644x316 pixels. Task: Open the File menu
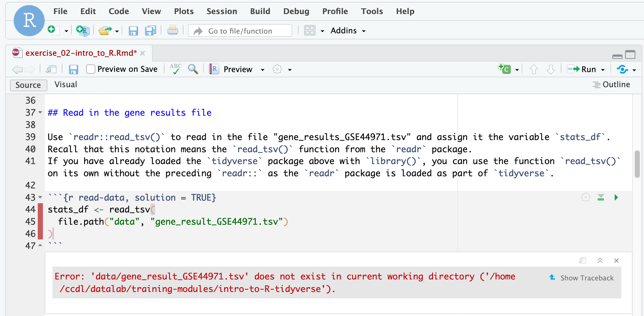(60, 11)
